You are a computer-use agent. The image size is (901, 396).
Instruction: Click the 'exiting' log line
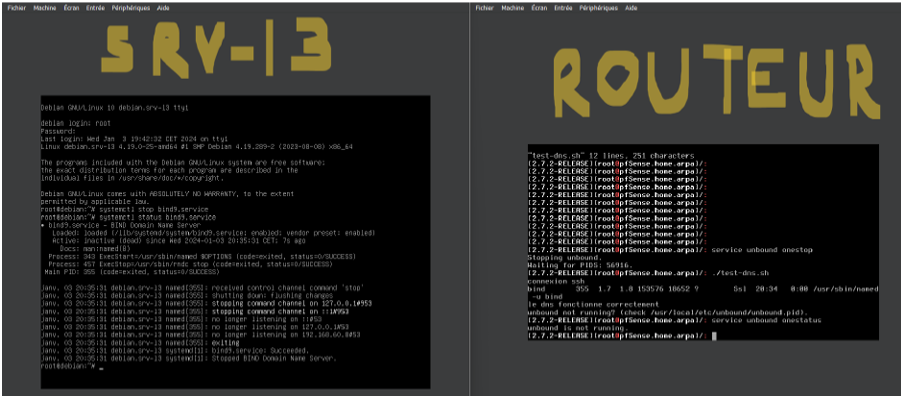click(140, 342)
